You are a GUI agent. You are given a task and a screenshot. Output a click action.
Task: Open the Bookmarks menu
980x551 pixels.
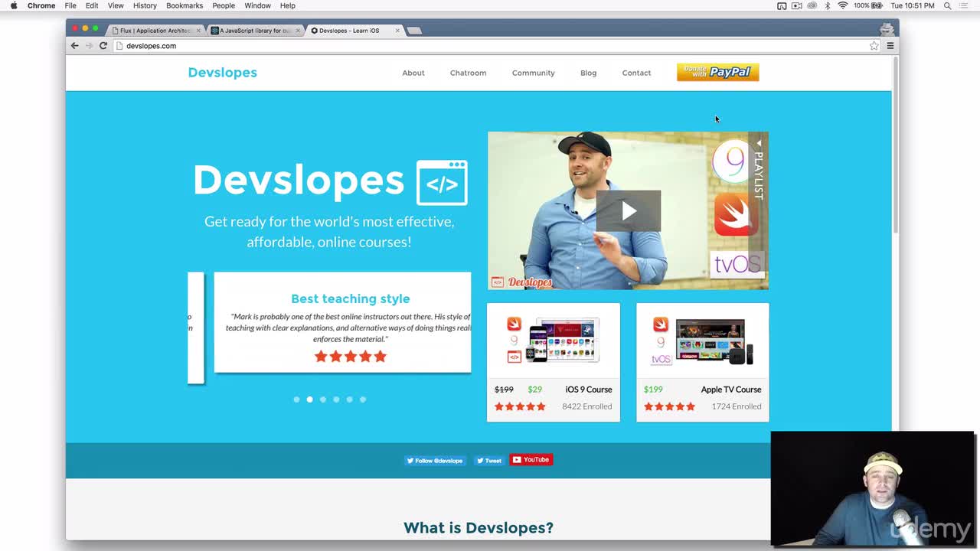coord(185,5)
